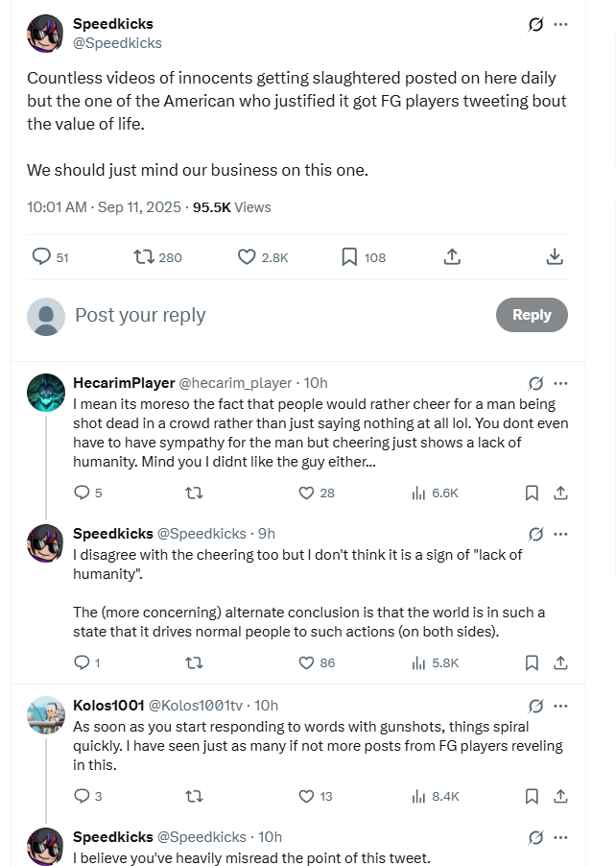Bookmark the main tweet showing 108 bookmarks
Screen dimensions: 616x866
349,256
